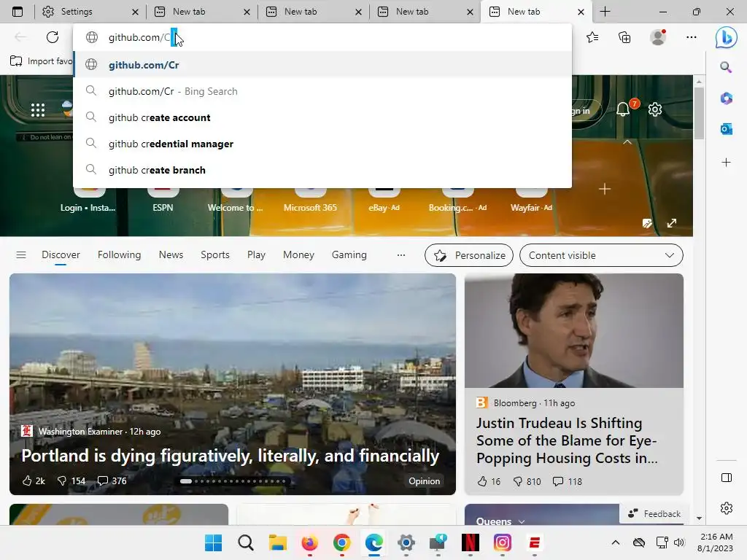
Task: Open the feed hamburger menu
Action: [x=21, y=254]
